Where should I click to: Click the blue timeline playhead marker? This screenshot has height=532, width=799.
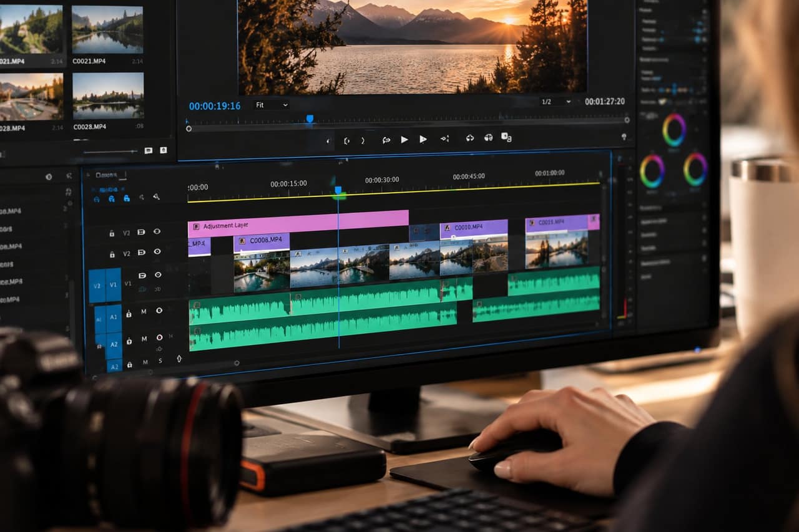338,190
